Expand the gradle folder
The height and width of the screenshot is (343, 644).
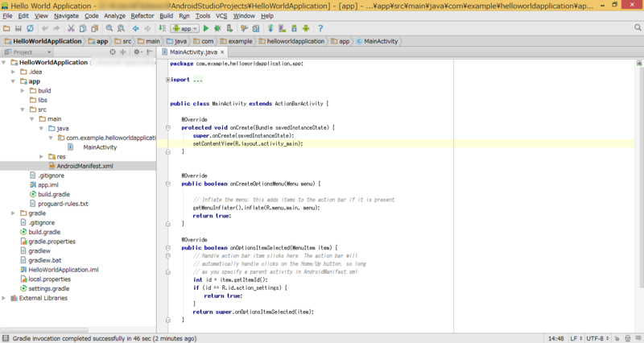[13, 213]
